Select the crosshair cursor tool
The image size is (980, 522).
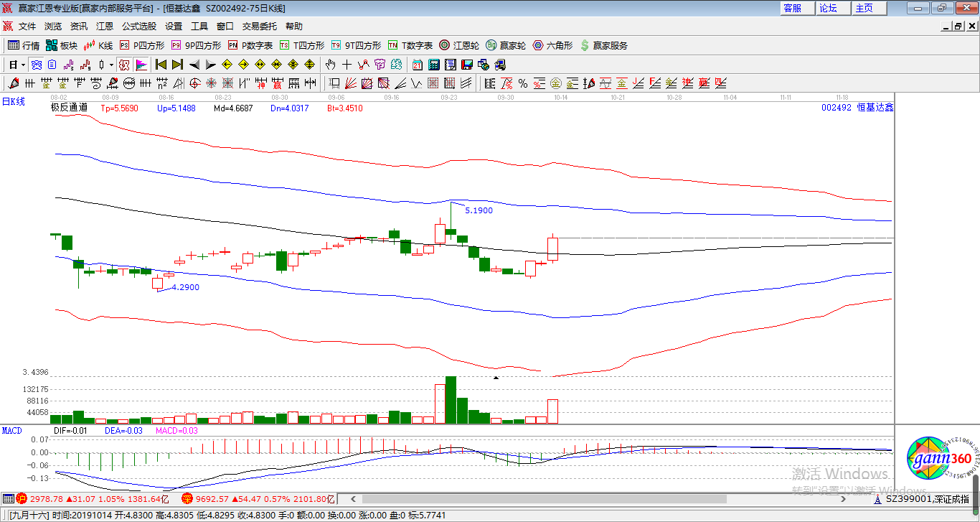347,65
